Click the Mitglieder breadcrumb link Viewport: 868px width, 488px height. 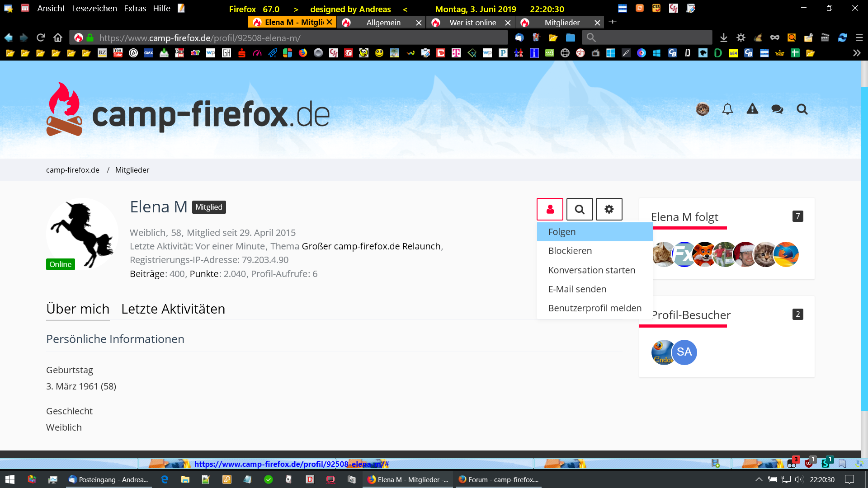pos(132,170)
